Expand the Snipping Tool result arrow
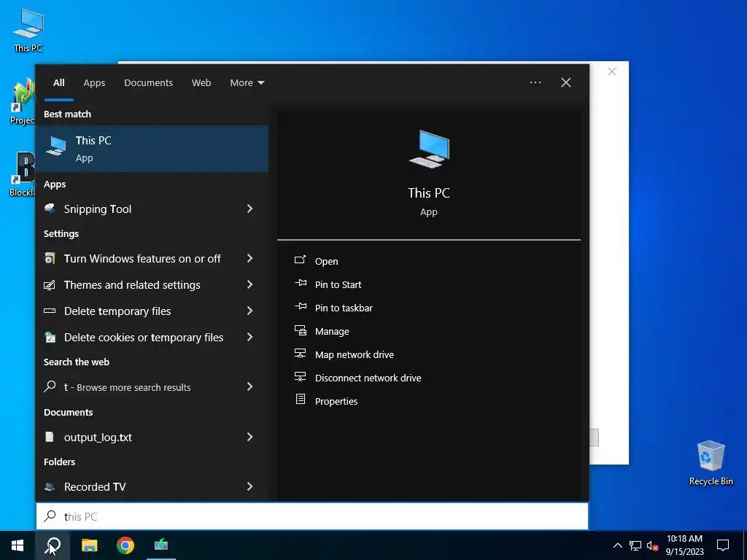Viewport: 747px width, 560px height. coord(249,209)
